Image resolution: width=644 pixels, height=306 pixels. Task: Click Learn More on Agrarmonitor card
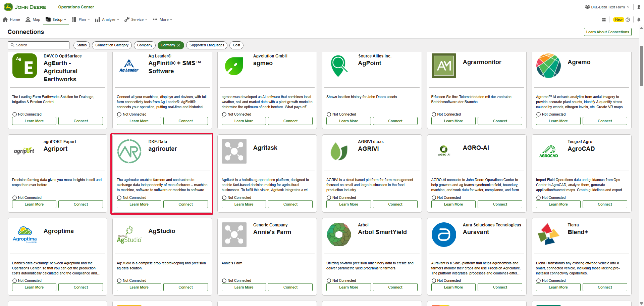pyautogui.click(x=453, y=121)
